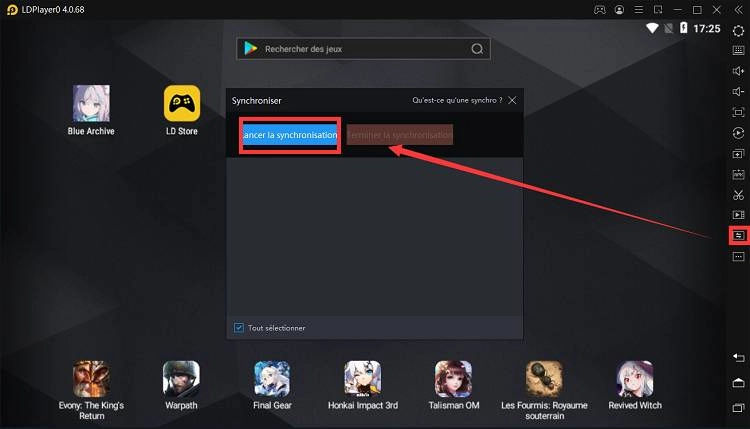Open multi-instance manager in sidebar

(739, 154)
